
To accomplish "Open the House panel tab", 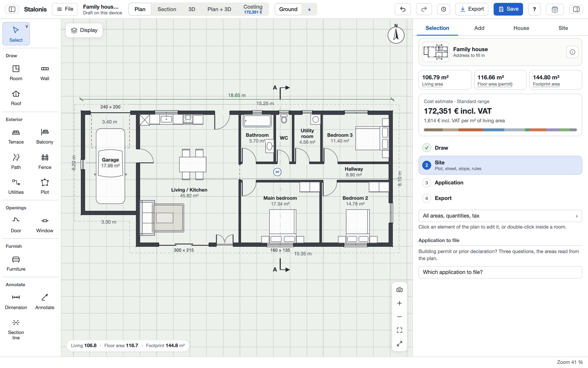I will 521,28.
